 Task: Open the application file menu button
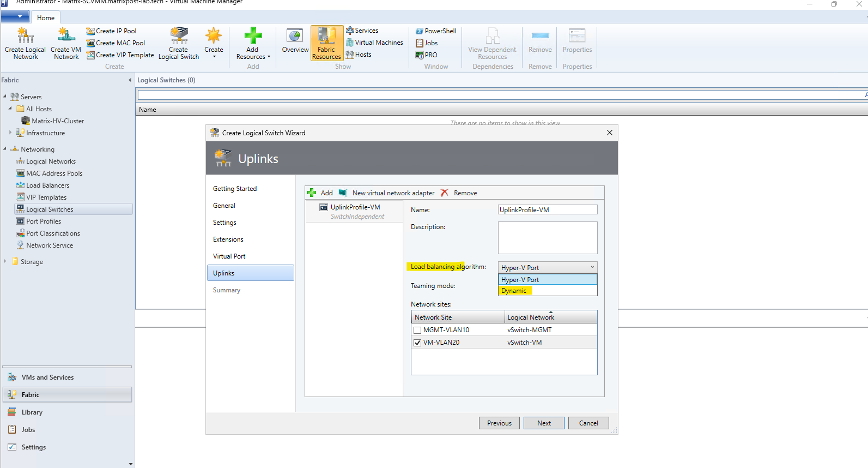point(15,17)
